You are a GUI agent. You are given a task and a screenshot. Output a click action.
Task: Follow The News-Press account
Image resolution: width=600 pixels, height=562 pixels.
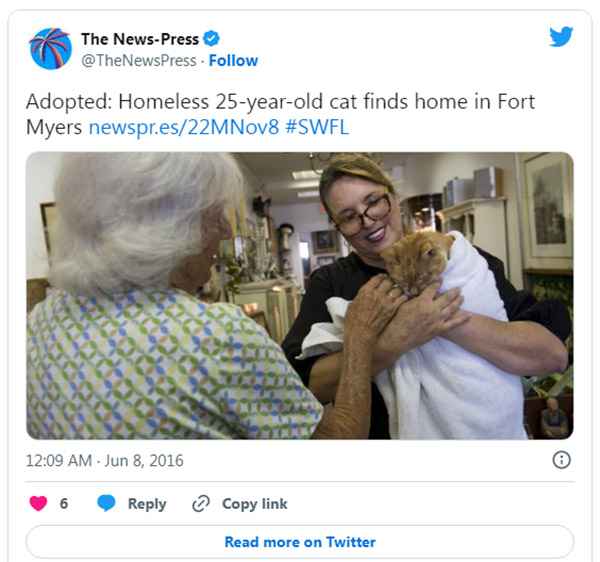233,60
